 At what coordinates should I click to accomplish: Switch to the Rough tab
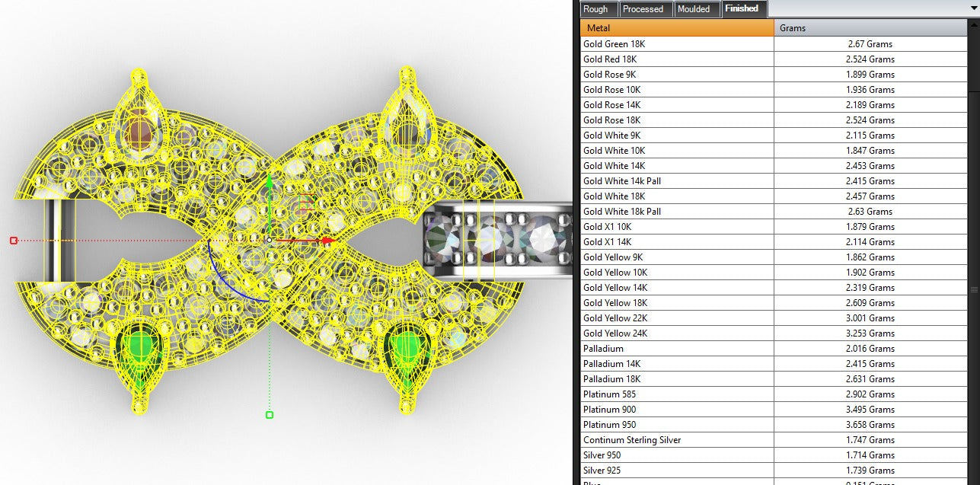point(595,9)
